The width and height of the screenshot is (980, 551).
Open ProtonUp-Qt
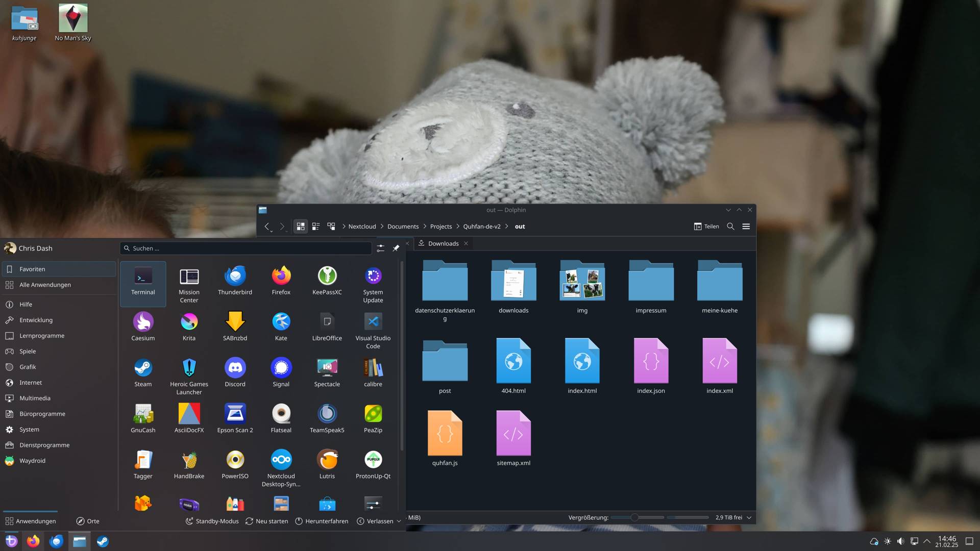pos(373,467)
